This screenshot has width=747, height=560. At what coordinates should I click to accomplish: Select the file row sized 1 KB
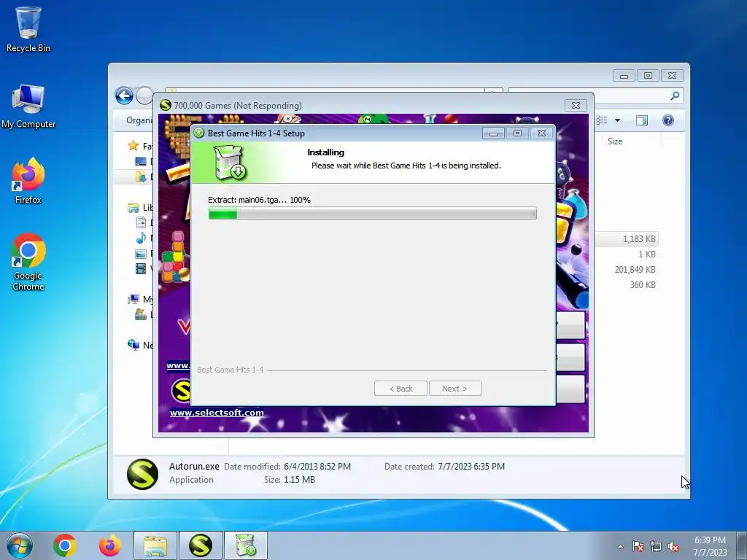(x=626, y=254)
